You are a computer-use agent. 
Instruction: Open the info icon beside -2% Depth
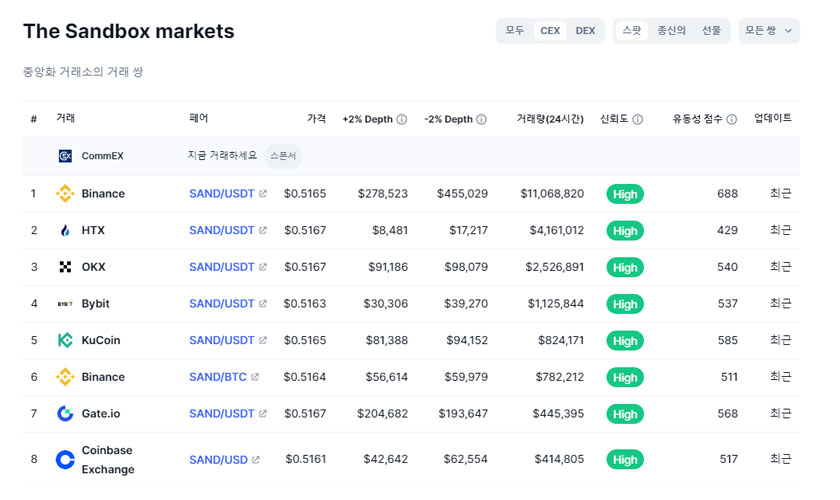pos(482,120)
